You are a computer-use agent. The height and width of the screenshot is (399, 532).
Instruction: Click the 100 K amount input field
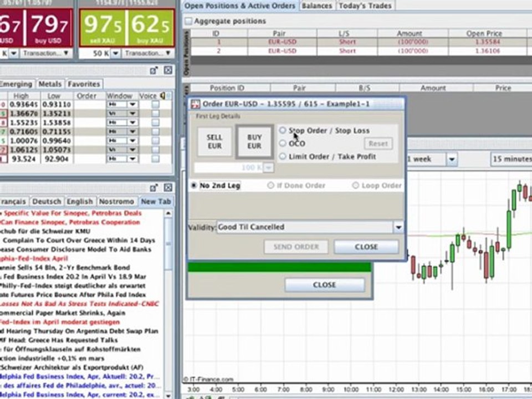(228, 167)
